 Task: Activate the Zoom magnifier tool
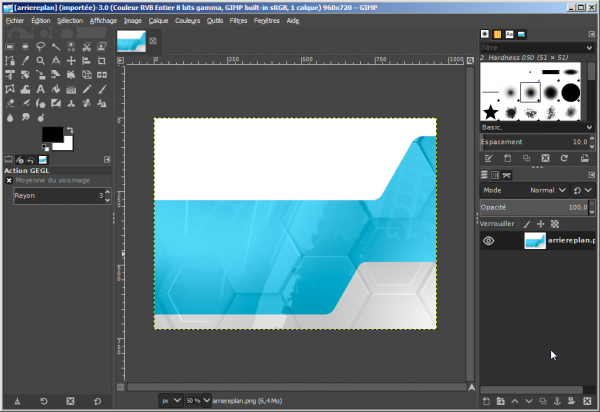[x=39, y=60]
